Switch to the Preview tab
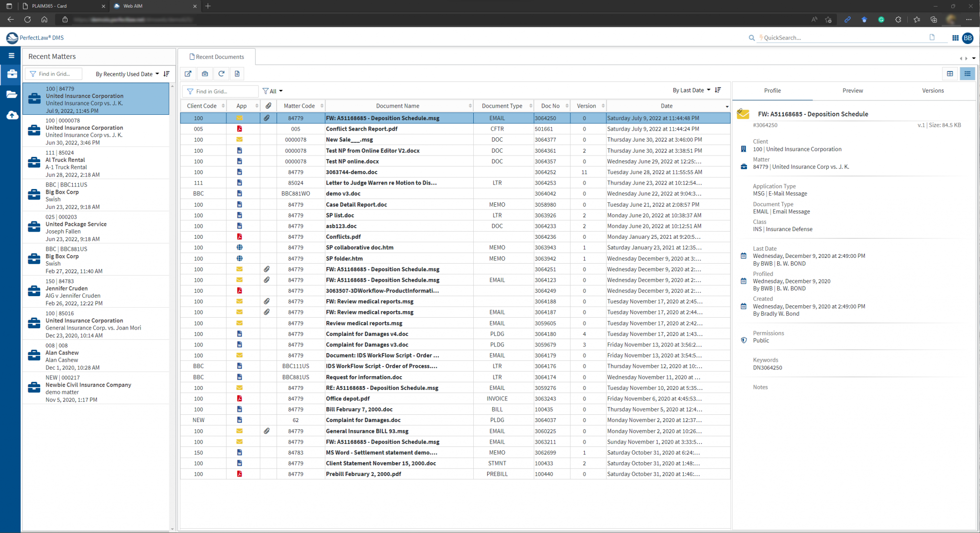Image resolution: width=980 pixels, height=533 pixels. click(852, 90)
